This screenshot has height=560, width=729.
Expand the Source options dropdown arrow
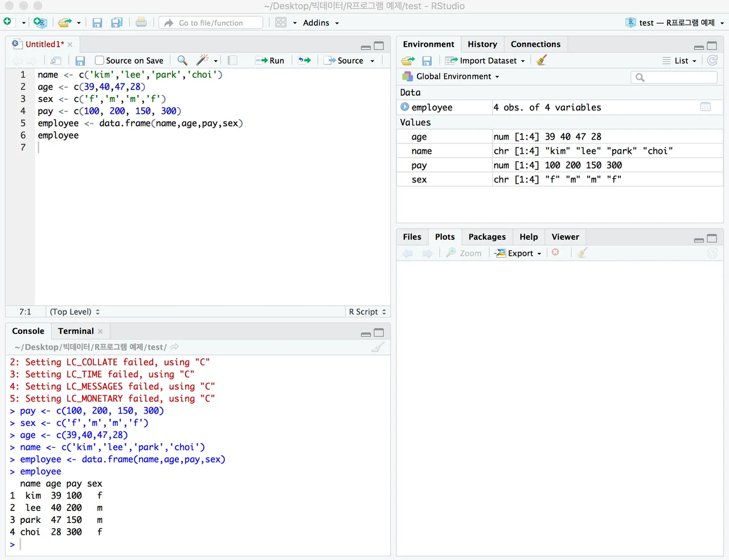(x=372, y=61)
